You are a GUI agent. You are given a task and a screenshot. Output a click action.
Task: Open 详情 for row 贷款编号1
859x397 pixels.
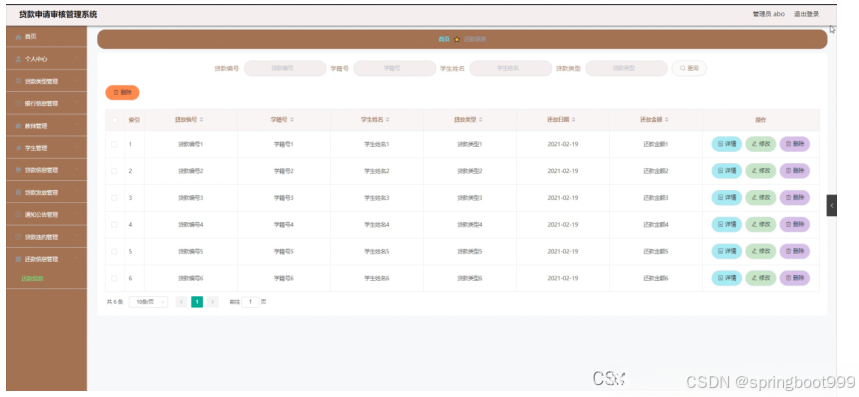coord(726,144)
